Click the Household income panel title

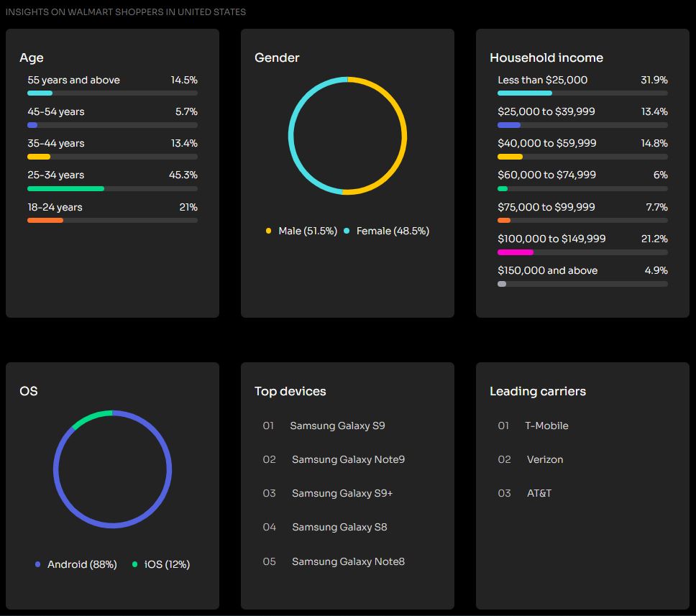(546, 58)
